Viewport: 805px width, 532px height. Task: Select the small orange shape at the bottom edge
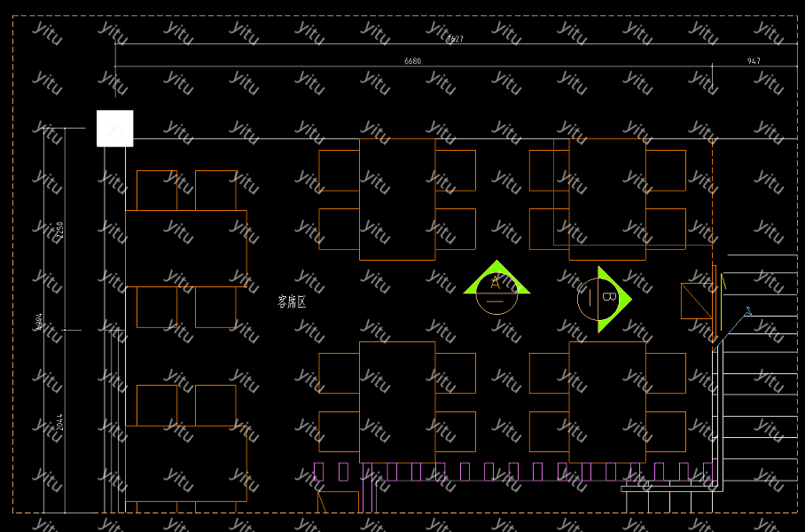[x=338, y=502]
